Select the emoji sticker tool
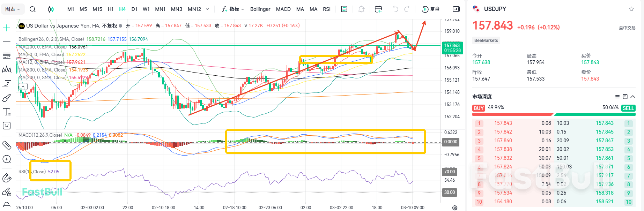 coord(7,126)
